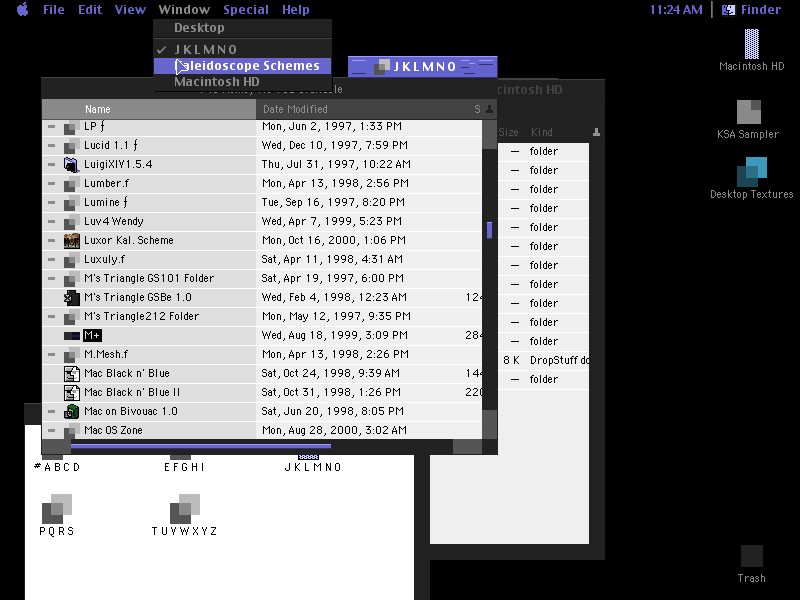Expand the M.Mesh.f folder row

[x=52, y=355]
